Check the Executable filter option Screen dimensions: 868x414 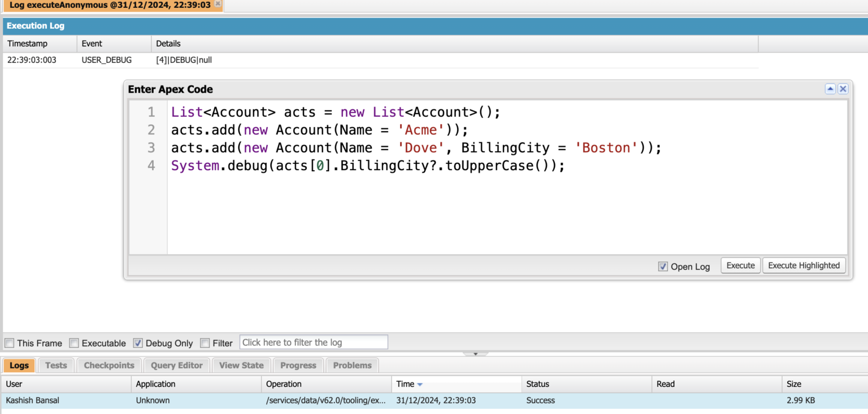click(74, 342)
